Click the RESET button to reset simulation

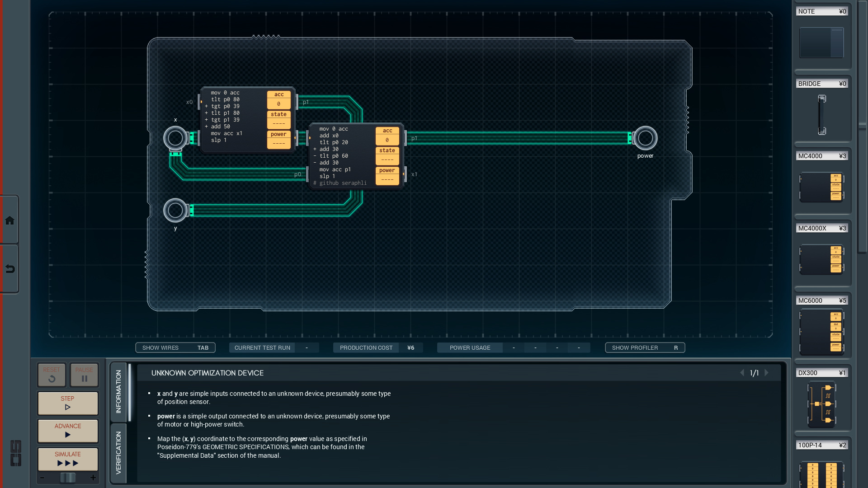tap(51, 375)
